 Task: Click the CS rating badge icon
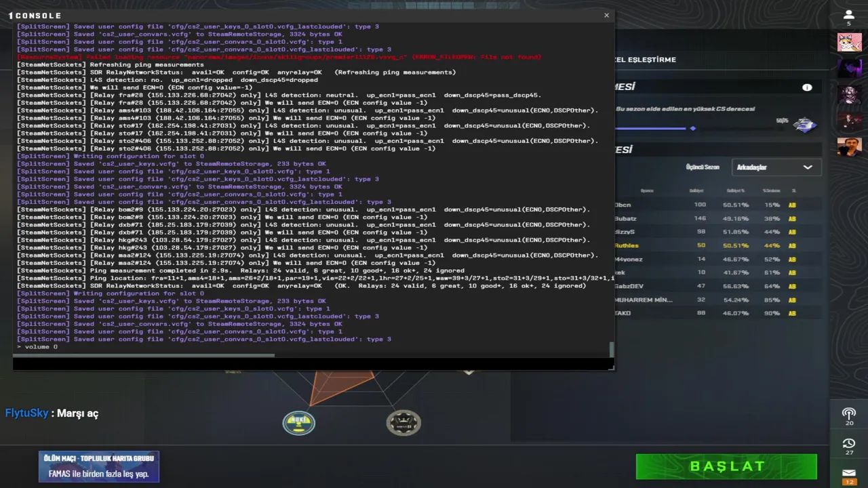tap(805, 125)
